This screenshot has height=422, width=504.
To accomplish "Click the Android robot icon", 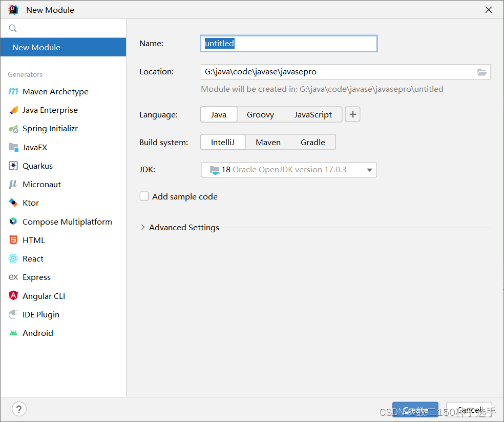I will [13, 333].
